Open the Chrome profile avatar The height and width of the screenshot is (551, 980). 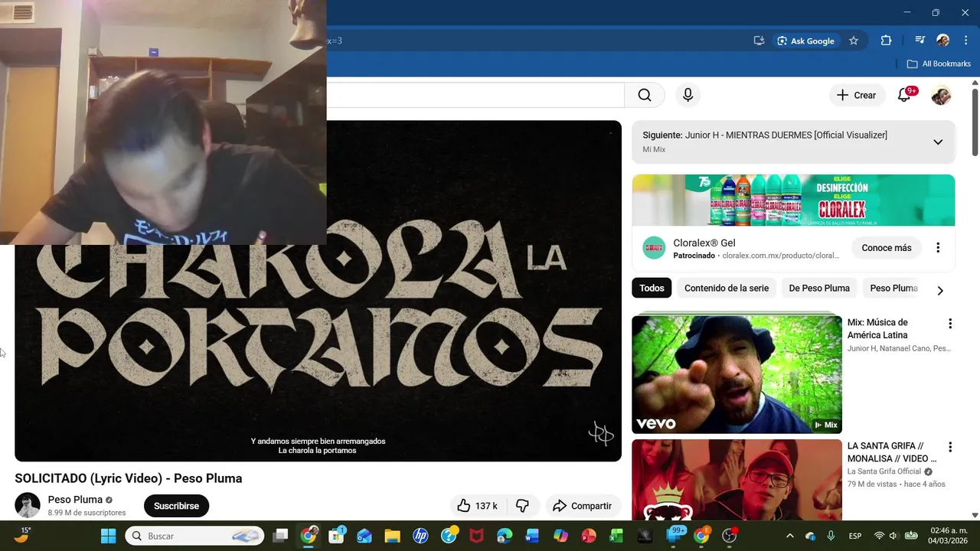coord(943,41)
